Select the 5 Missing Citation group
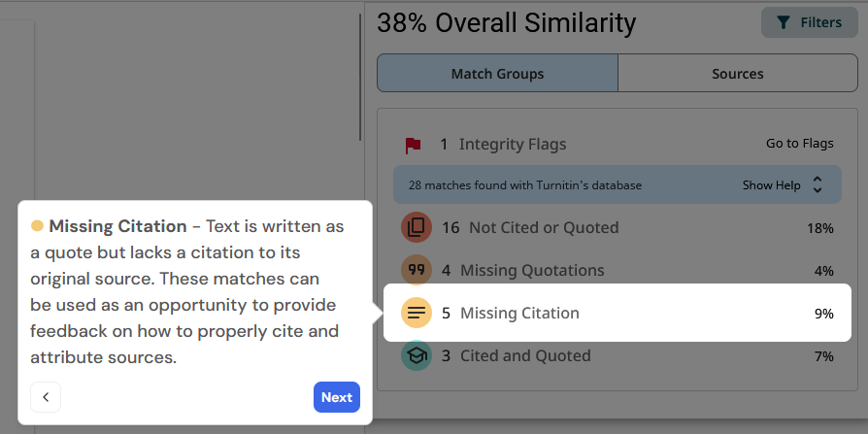Viewport: 868px width, 434px height. click(519, 314)
